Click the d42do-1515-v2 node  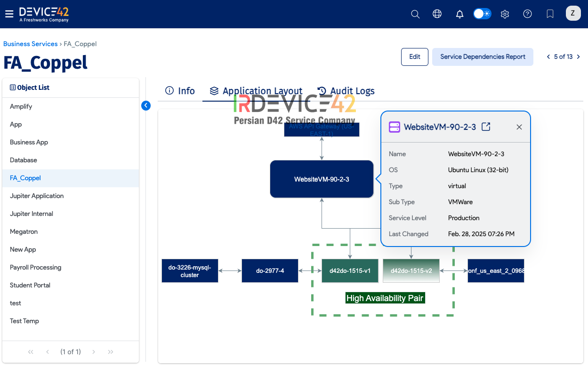[411, 271]
